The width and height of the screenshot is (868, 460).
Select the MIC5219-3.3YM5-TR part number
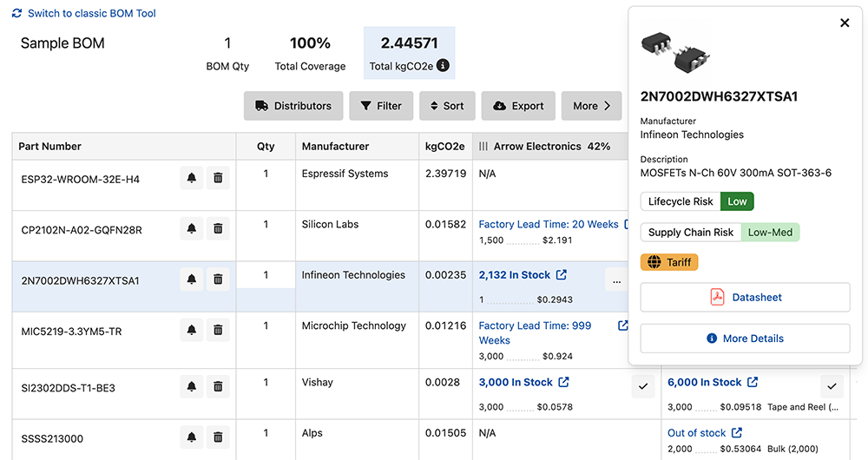(x=71, y=332)
